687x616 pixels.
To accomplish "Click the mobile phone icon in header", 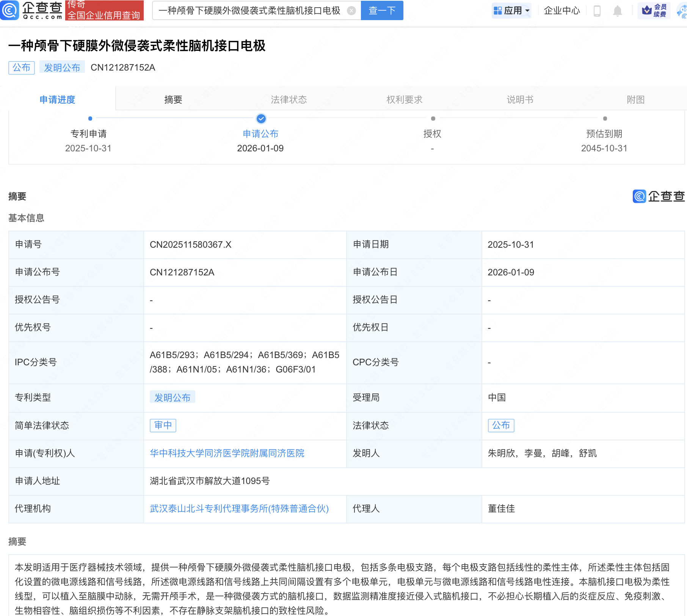I will point(597,11).
